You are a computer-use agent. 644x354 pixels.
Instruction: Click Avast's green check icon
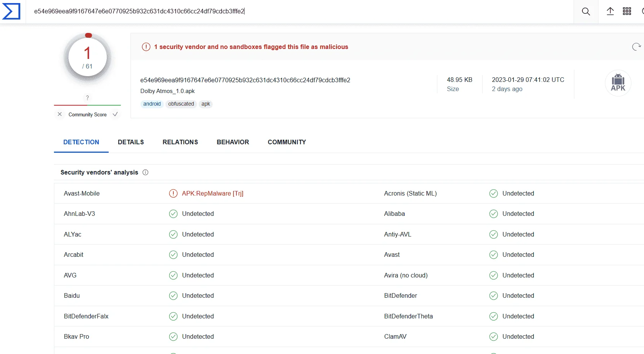coord(494,254)
